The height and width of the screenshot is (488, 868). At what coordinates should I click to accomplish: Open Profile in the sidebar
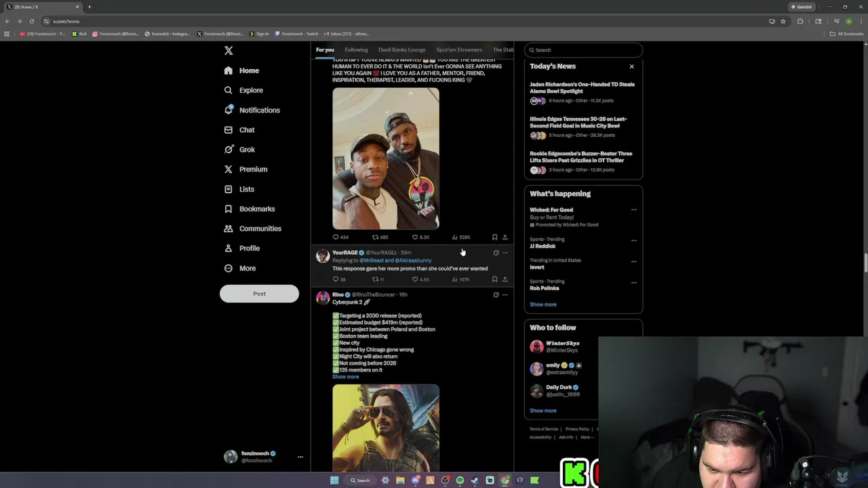241,248
